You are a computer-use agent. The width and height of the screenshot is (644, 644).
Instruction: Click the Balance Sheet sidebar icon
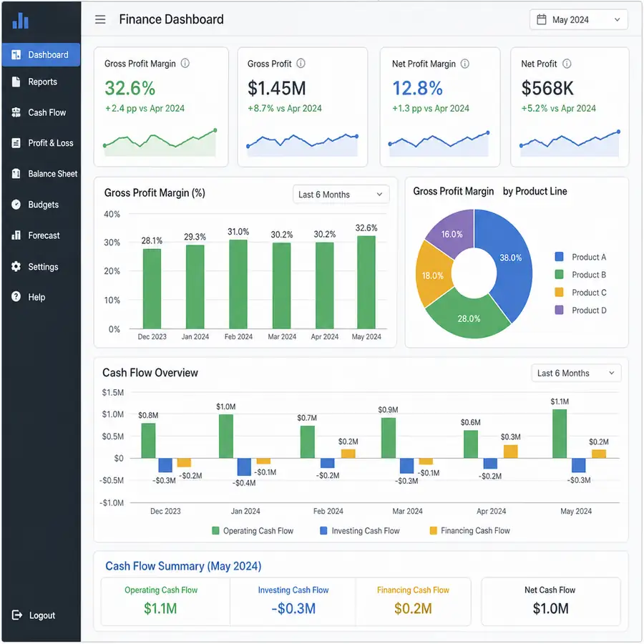(16, 173)
